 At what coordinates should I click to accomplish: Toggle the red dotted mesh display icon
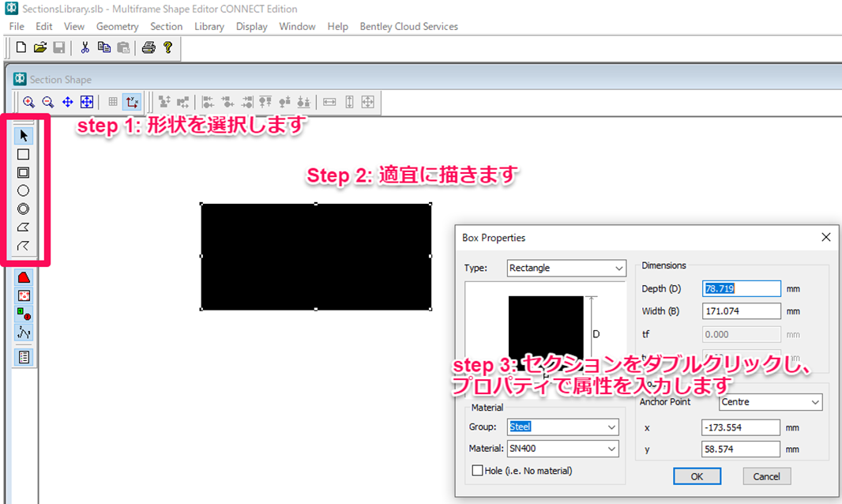tap(24, 295)
